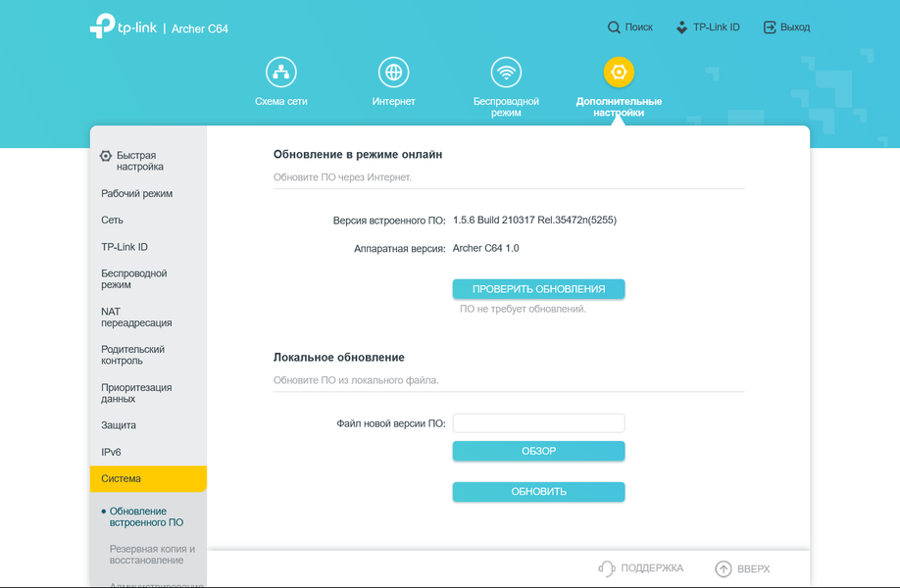Open the Беспроводной режим Wi-Fi icon
Image resolution: width=900 pixels, height=588 pixels.
[506, 73]
